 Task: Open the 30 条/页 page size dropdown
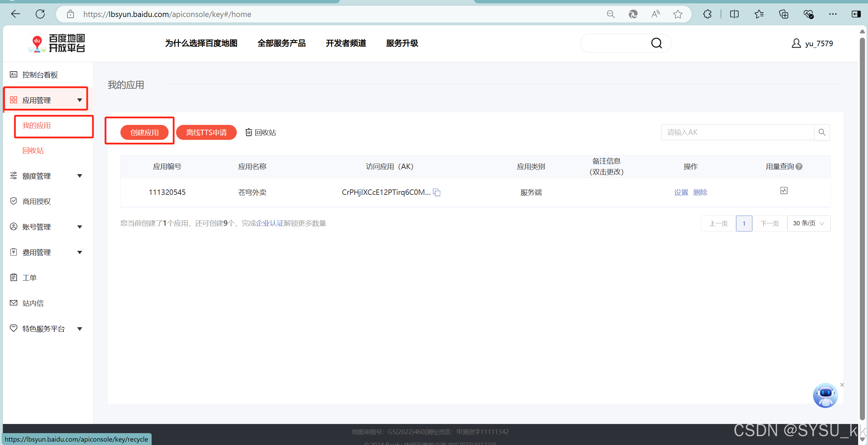(808, 223)
